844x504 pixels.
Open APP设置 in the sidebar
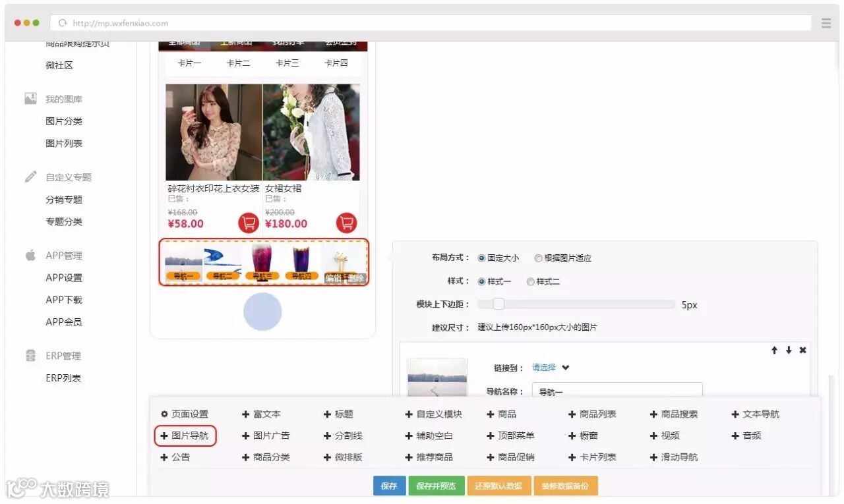(x=64, y=277)
